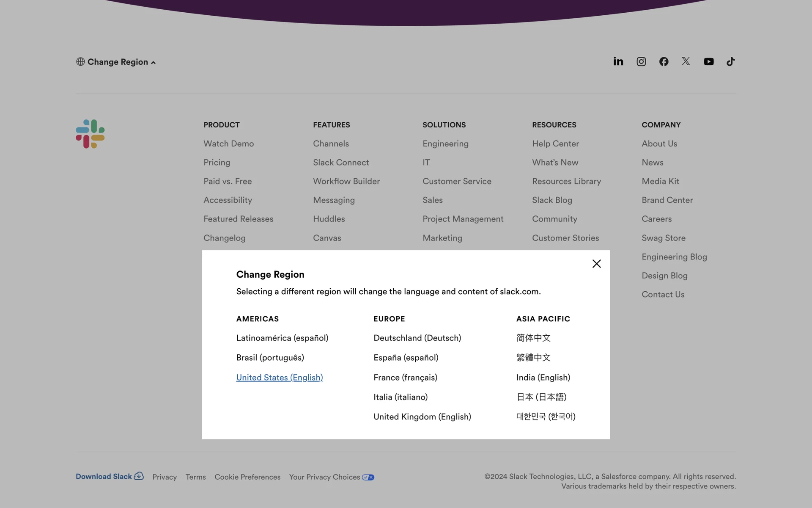Open the Cookie Preferences link
Image resolution: width=812 pixels, height=508 pixels.
click(247, 477)
